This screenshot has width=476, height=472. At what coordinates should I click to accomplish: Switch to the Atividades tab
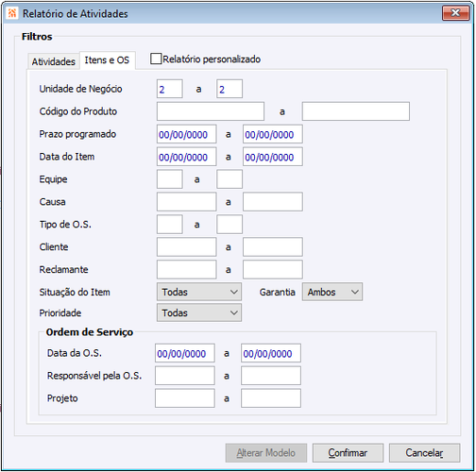[x=54, y=61]
